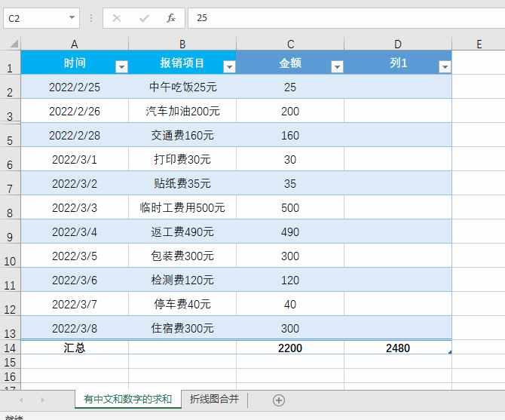Click table resize handle at 2480 cell corner

[450, 352]
